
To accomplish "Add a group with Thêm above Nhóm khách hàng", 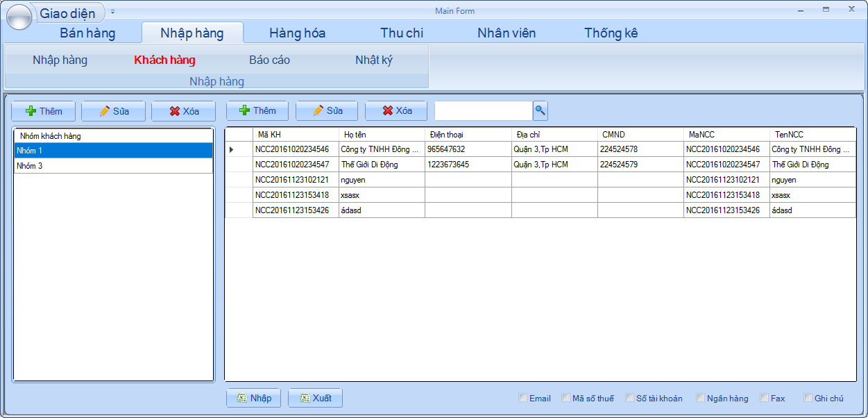I will 44,111.
